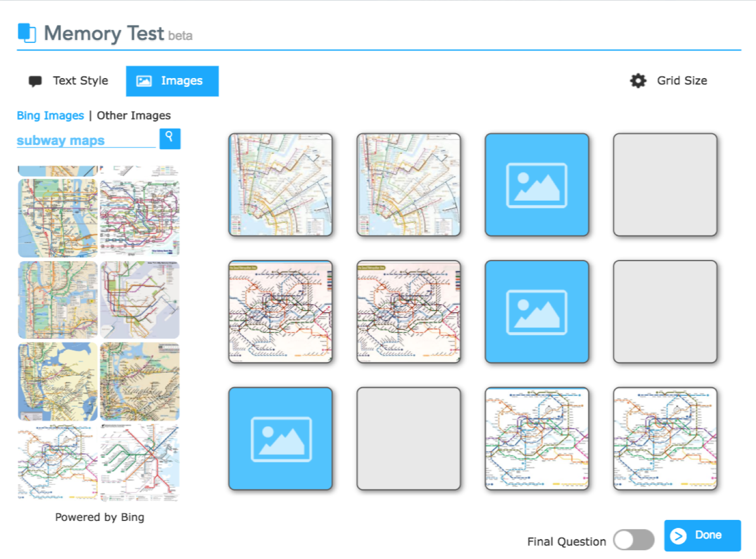Select the pale green-toned subway map thumbnail
Viewport: 756px width, 559px height.
[x=58, y=300]
